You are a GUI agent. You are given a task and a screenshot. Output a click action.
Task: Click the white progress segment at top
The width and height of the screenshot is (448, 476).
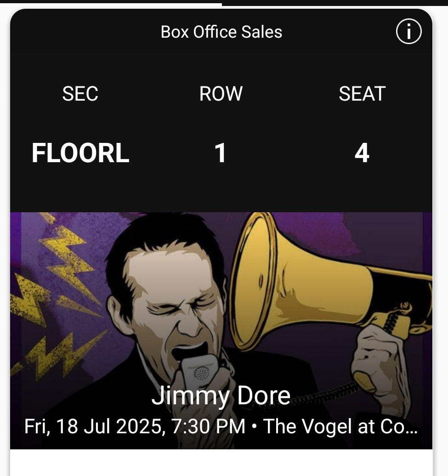pyautogui.click(x=111, y=4)
